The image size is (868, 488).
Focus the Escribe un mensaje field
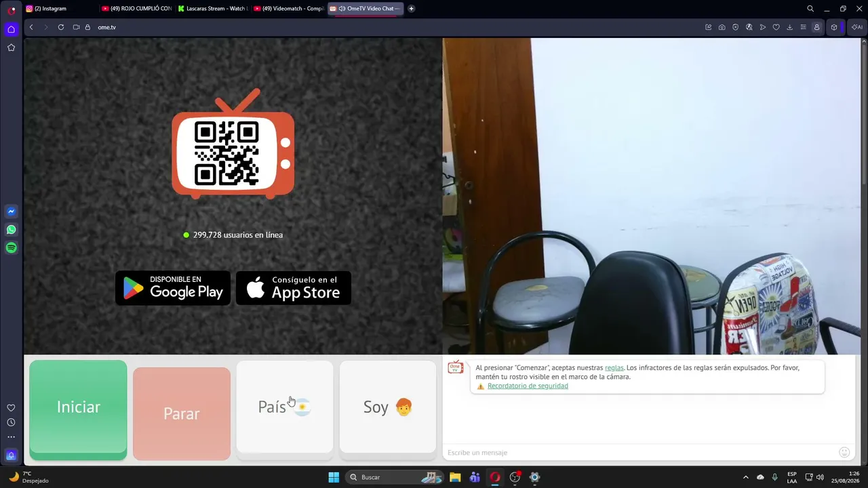(x=641, y=452)
